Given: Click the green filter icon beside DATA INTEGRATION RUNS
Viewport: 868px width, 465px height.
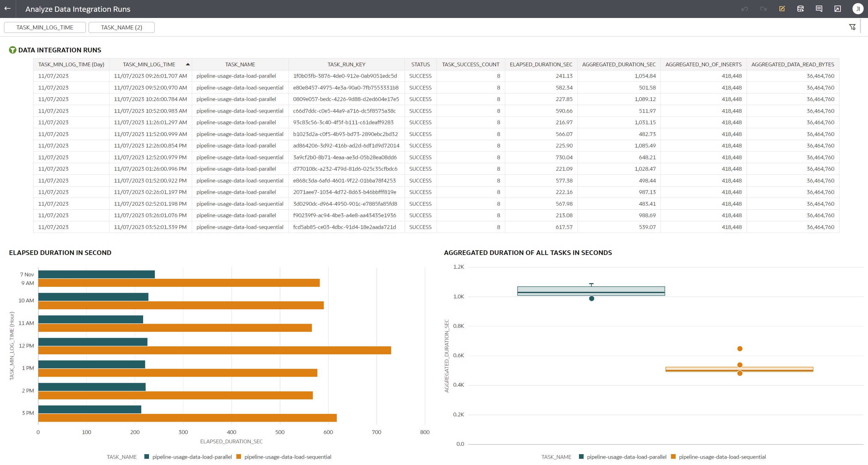Looking at the screenshot, I should click(12, 50).
